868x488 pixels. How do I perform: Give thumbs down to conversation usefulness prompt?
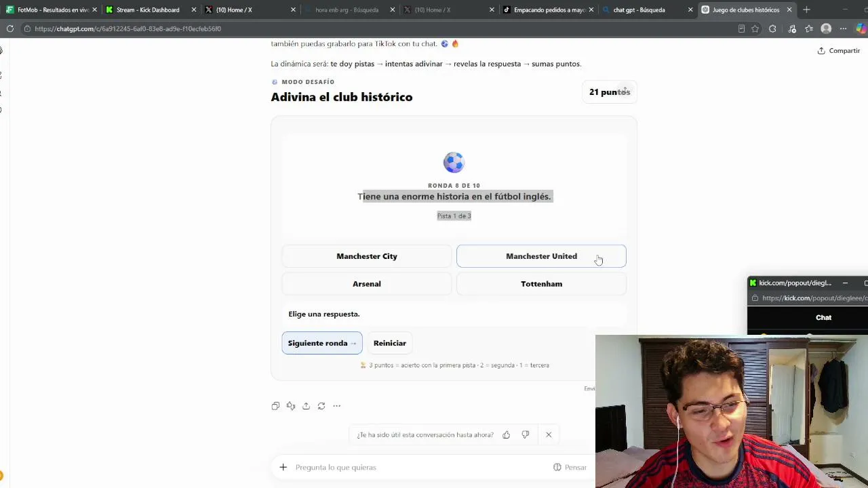[526, 434]
